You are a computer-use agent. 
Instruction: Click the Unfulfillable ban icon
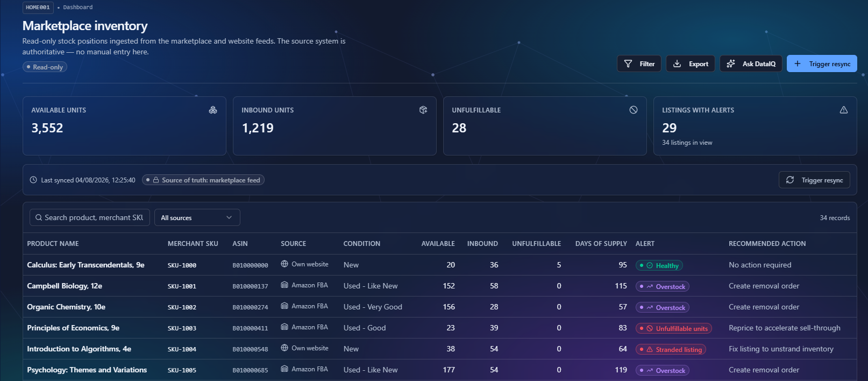(634, 110)
